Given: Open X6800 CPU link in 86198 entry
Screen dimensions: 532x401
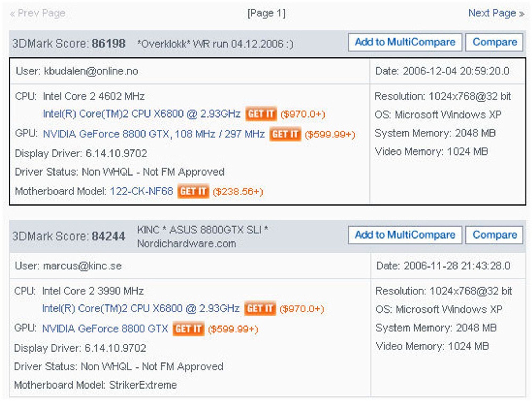Looking at the screenshot, I should (x=142, y=114).
